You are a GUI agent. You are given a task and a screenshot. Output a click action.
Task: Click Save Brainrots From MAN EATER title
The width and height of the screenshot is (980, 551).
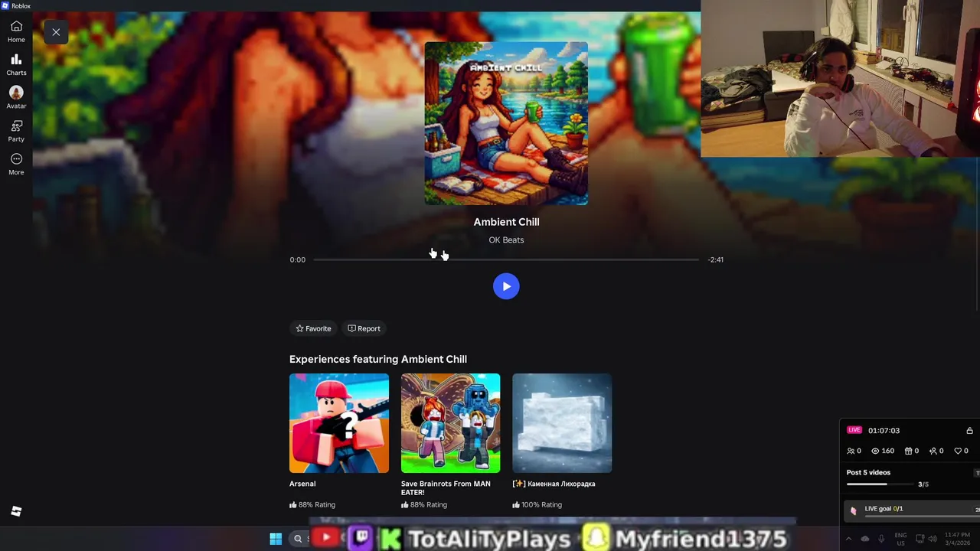[x=446, y=487]
